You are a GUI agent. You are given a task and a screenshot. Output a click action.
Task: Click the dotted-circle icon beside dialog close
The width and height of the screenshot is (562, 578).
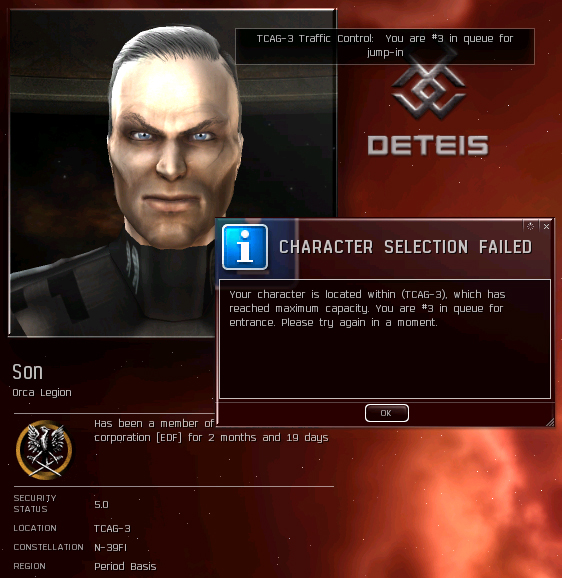point(530,226)
